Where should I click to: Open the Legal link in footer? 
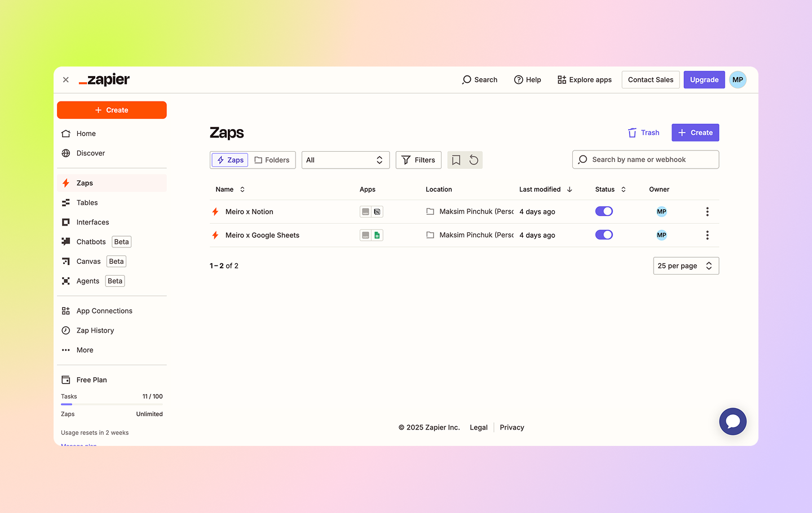pyautogui.click(x=479, y=427)
